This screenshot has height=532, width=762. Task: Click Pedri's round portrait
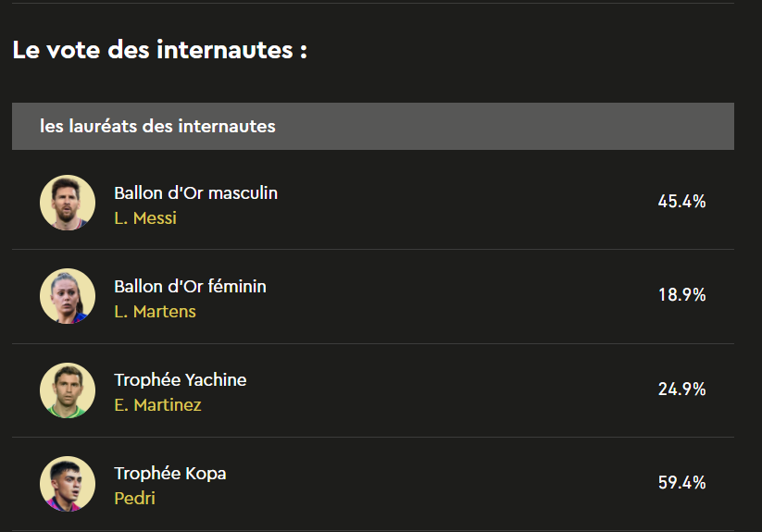click(x=68, y=484)
